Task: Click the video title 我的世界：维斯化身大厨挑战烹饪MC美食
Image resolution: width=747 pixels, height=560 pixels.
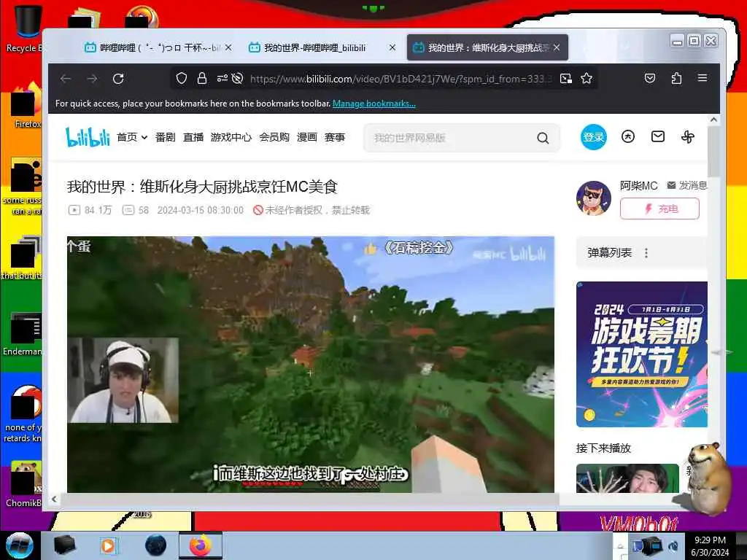Action: [202, 187]
